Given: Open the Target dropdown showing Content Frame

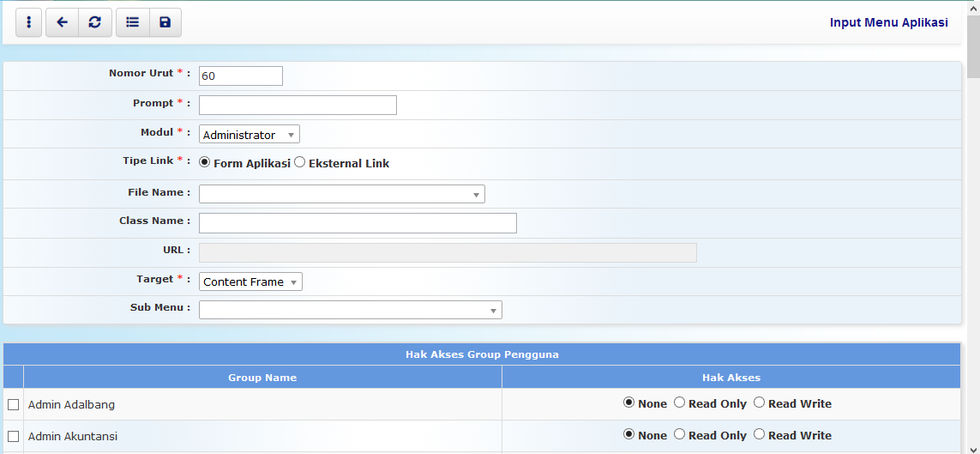Looking at the screenshot, I should (x=250, y=281).
